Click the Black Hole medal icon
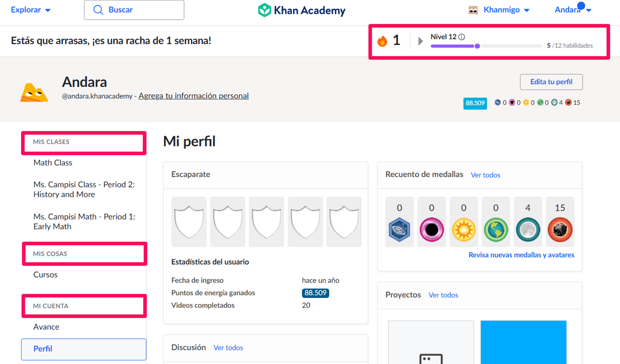This screenshot has height=364, width=620. point(431,229)
